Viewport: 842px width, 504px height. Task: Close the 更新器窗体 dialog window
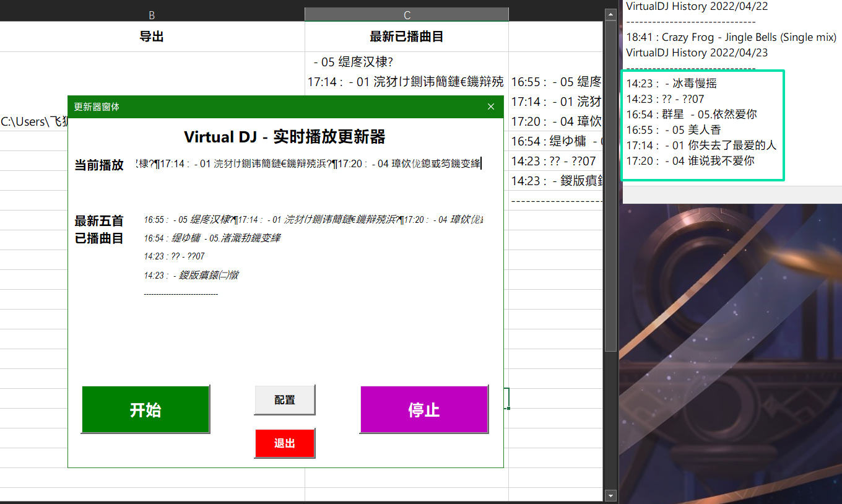coord(491,106)
